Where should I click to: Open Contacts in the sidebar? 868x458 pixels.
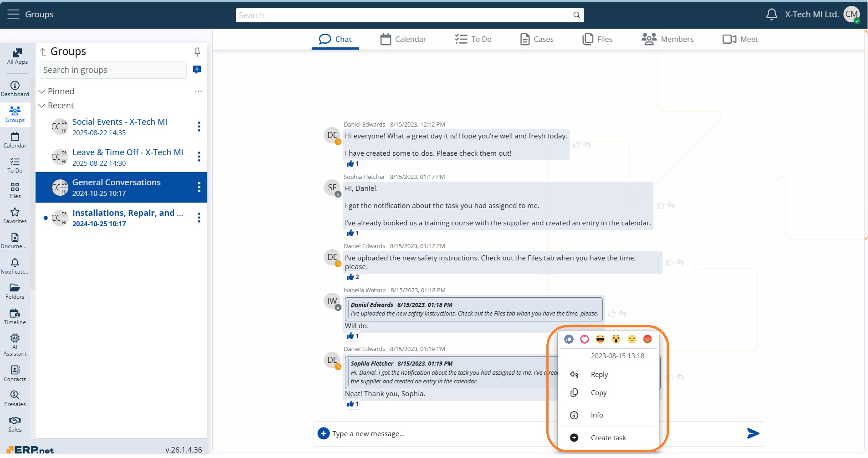pos(15,373)
